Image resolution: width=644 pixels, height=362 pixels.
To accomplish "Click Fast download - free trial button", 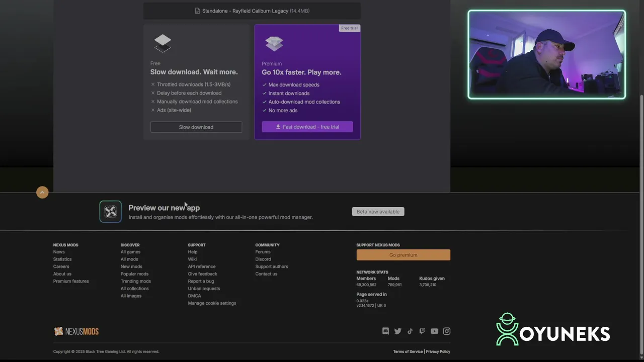I will [x=307, y=127].
